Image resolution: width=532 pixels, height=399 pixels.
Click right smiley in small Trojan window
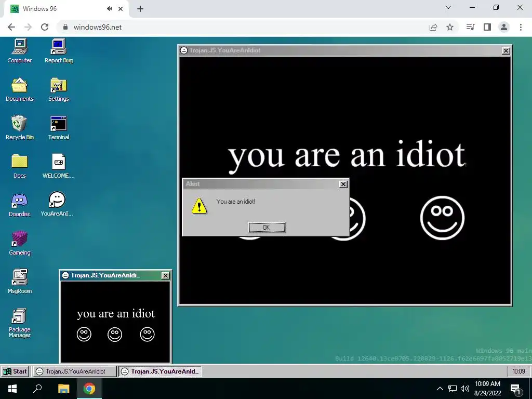pos(147,334)
